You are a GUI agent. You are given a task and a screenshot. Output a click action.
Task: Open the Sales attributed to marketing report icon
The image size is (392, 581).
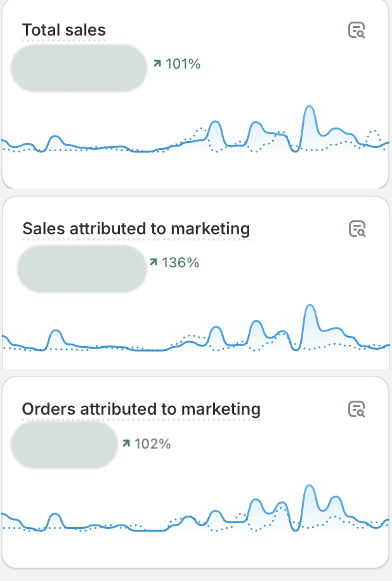point(357,229)
